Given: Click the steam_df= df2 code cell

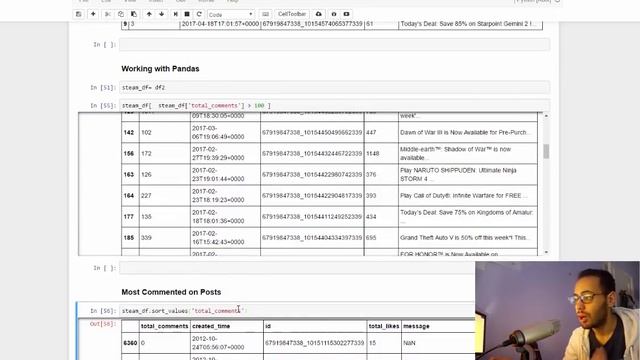Looking at the screenshot, I should coord(334,87).
